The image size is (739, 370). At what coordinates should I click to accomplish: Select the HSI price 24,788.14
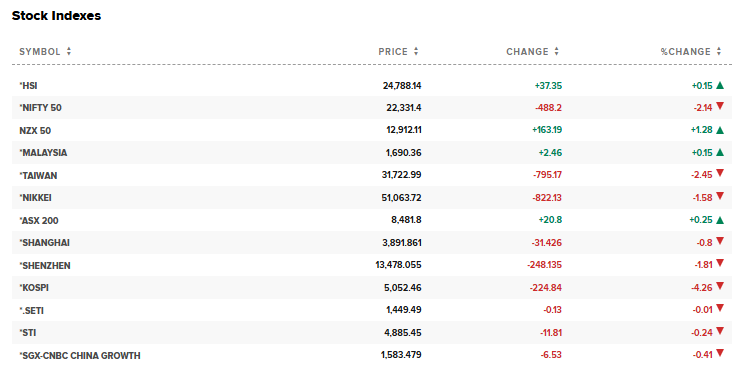[x=402, y=86]
